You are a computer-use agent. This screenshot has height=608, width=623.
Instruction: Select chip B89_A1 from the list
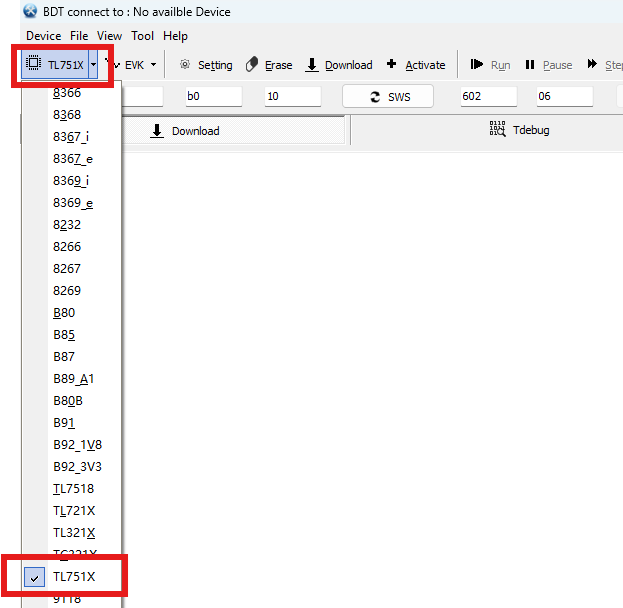(x=72, y=379)
